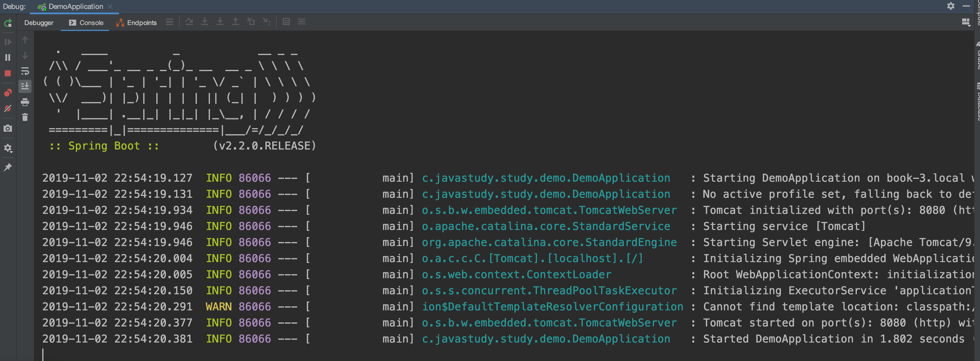Image resolution: width=980 pixels, height=361 pixels.
Task: Click the camera thread dump icon
Action: [8, 128]
